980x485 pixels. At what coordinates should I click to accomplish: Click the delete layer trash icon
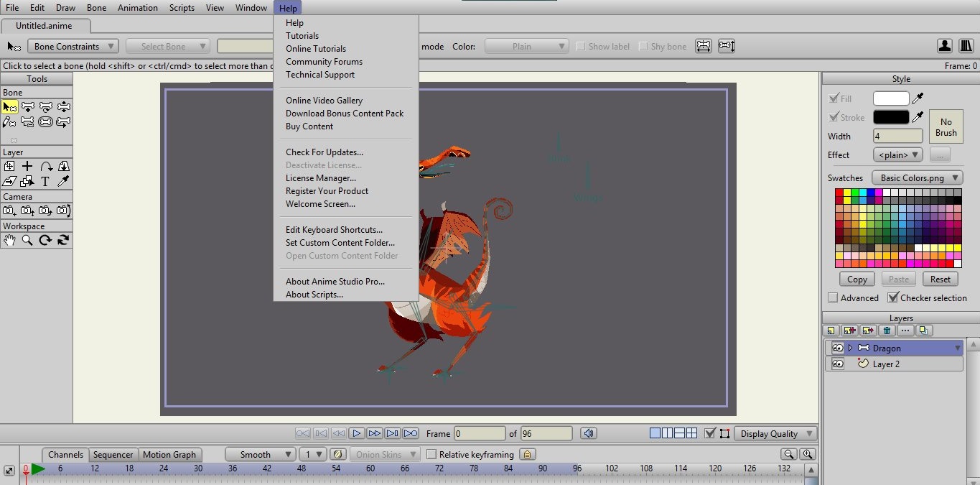coord(887,331)
